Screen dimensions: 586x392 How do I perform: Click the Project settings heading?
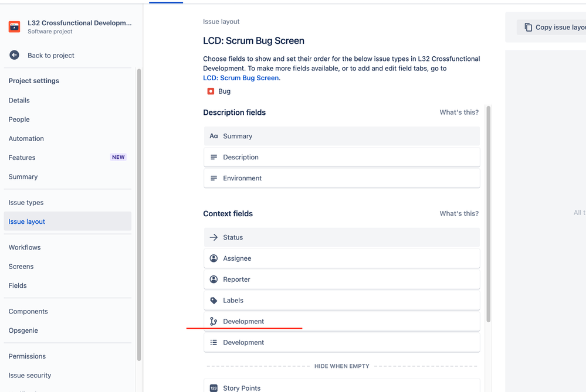coord(34,81)
